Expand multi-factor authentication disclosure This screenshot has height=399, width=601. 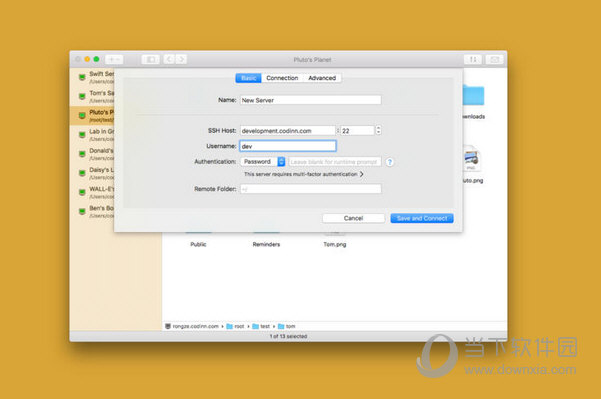click(361, 174)
